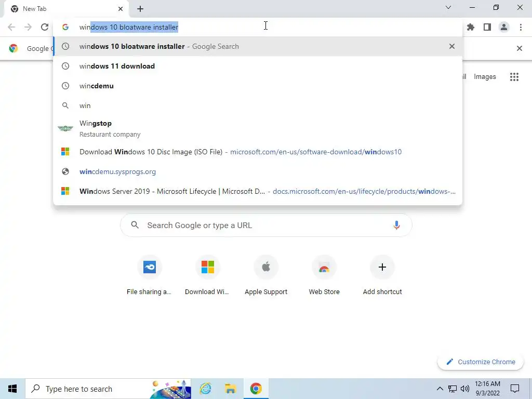This screenshot has width=532, height=399.
Task: Open the Action Center notifications icon
Action: [515, 389]
